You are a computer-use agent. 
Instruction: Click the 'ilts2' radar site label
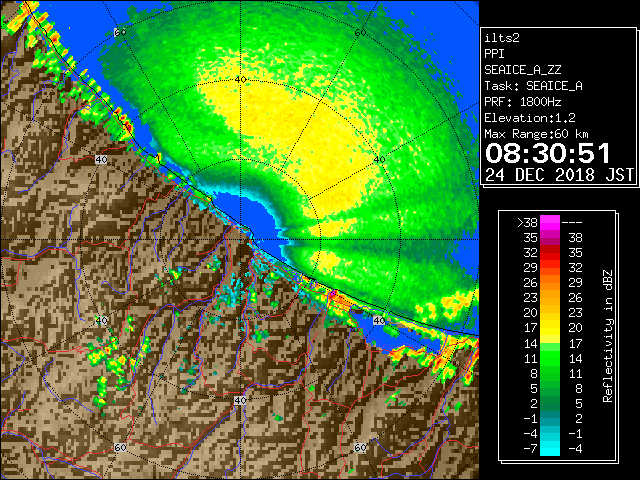pos(502,38)
